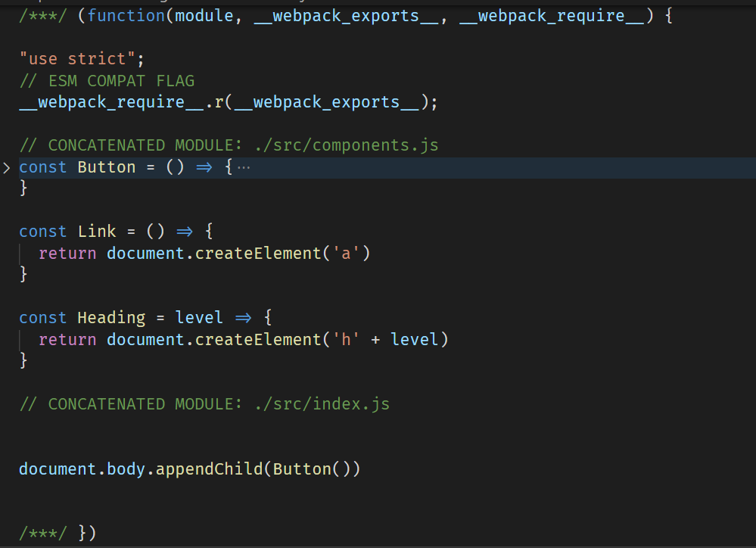
Task: Click the return keyword in Link function
Action: [67, 254]
